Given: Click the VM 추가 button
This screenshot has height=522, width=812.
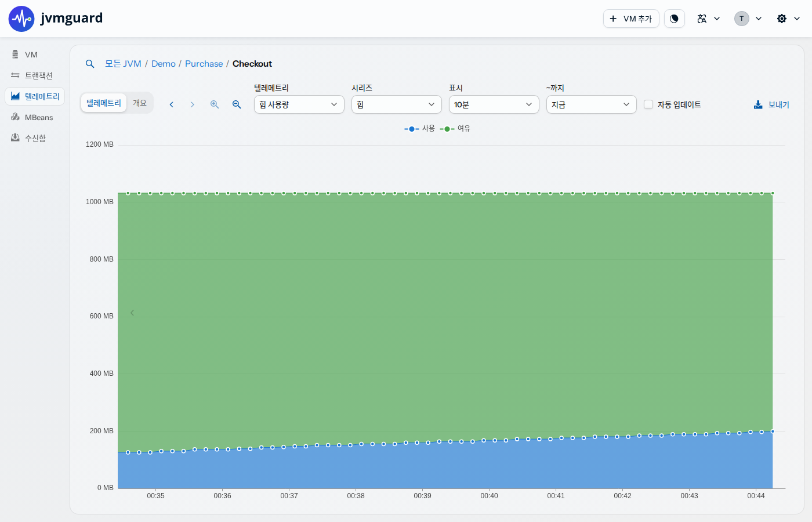Looking at the screenshot, I should 631,19.
